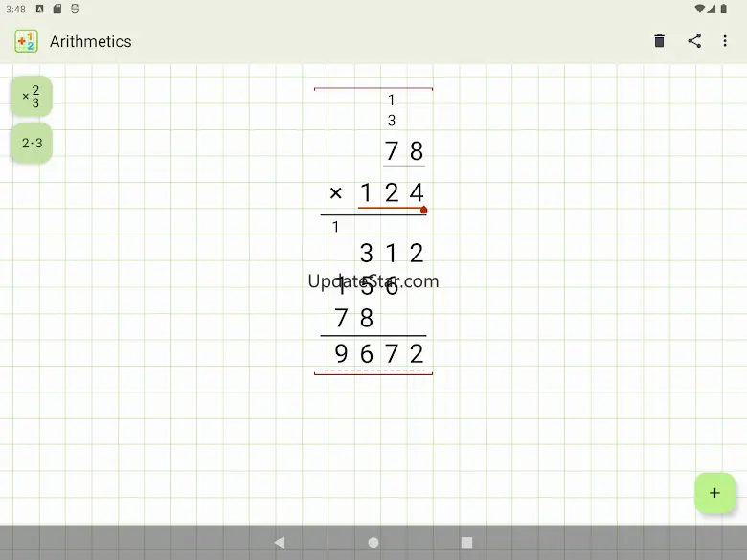Tap the Android home navigation button
Viewport: 747px width, 560px height.
pos(373,543)
